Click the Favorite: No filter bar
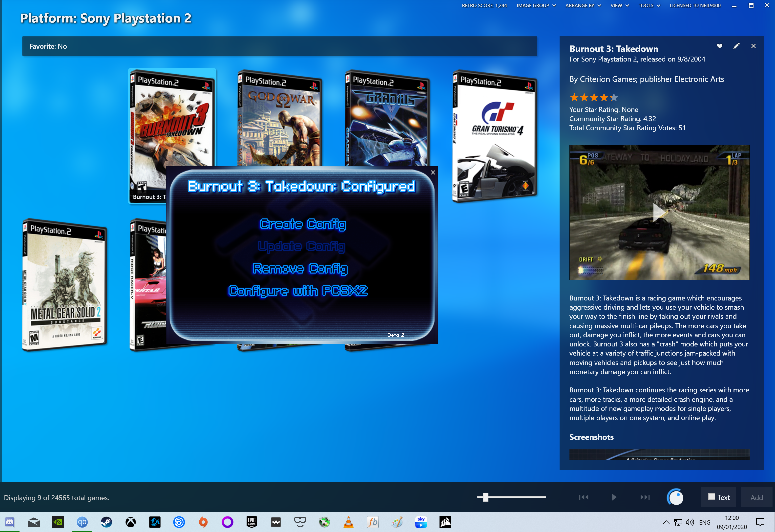Screen dimensions: 775x532 (x=279, y=46)
